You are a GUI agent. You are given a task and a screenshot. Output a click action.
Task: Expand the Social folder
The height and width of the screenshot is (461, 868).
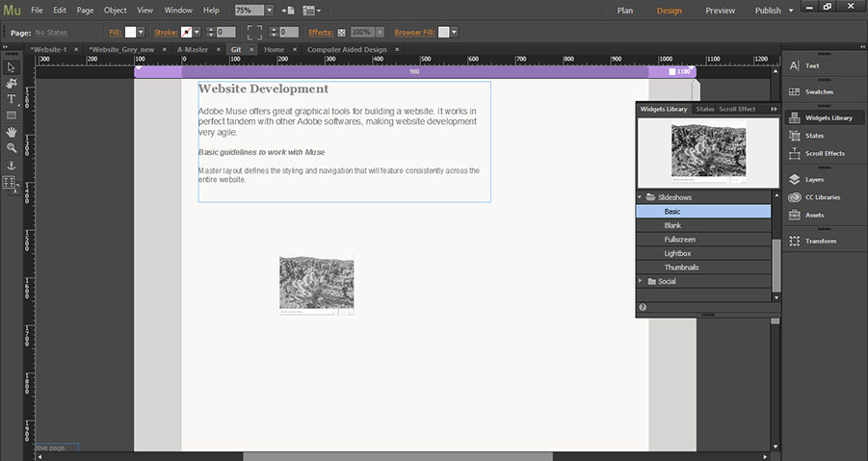click(x=641, y=281)
